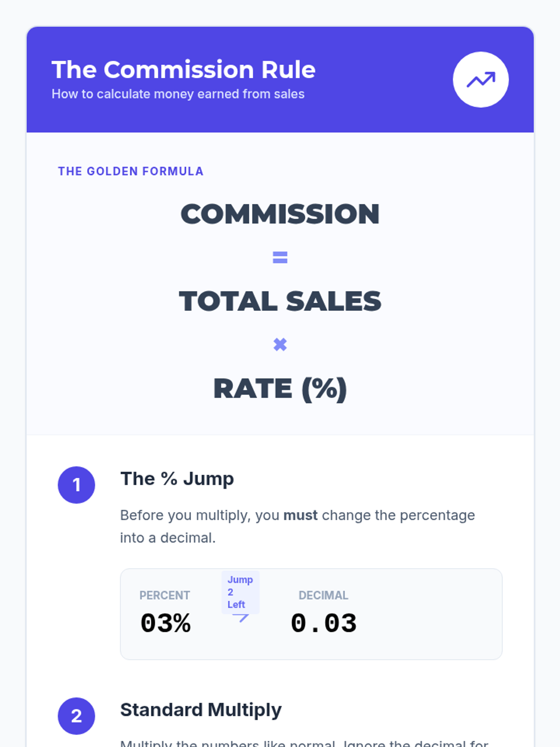
Task: Click the step 1 number circle
Action: coord(77,485)
